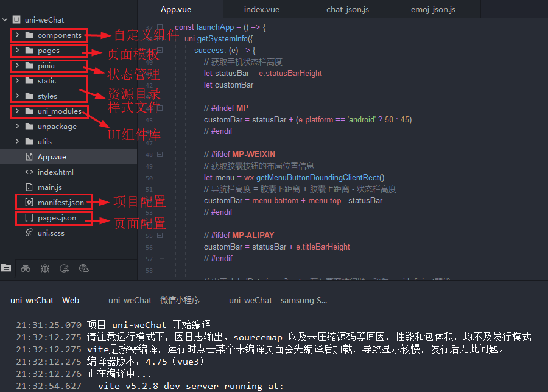
Task: Open the file explorer panel icon
Action: click(7, 268)
